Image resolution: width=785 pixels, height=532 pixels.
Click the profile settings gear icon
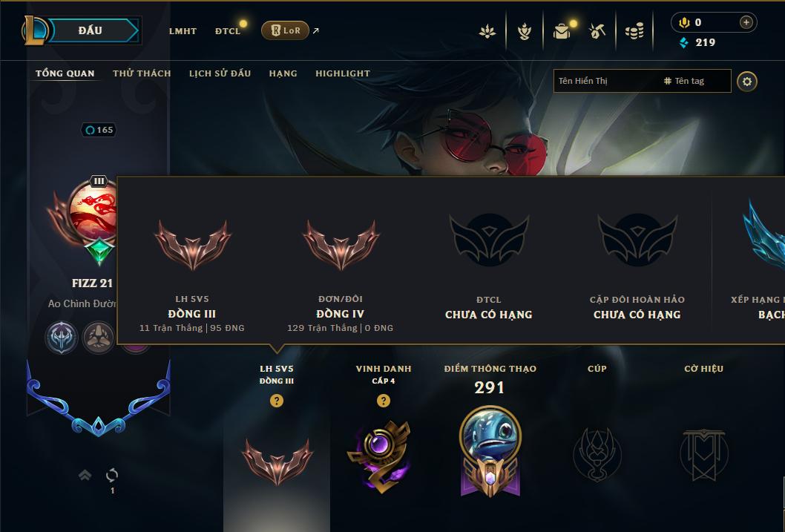pos(747,82)
